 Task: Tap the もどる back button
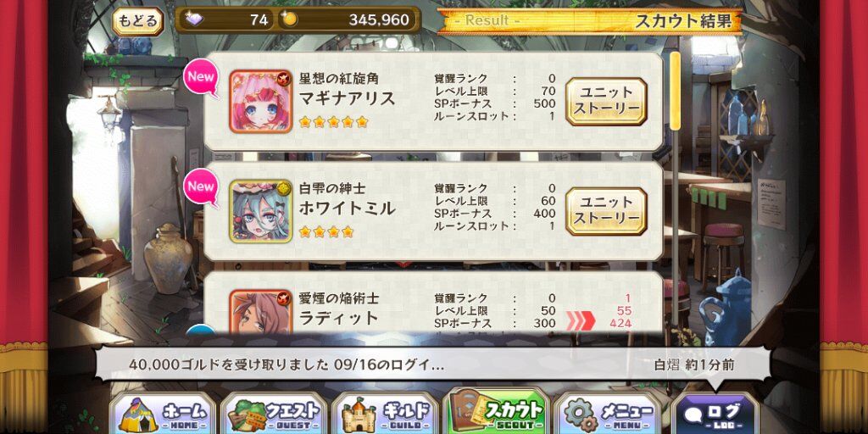138,21
